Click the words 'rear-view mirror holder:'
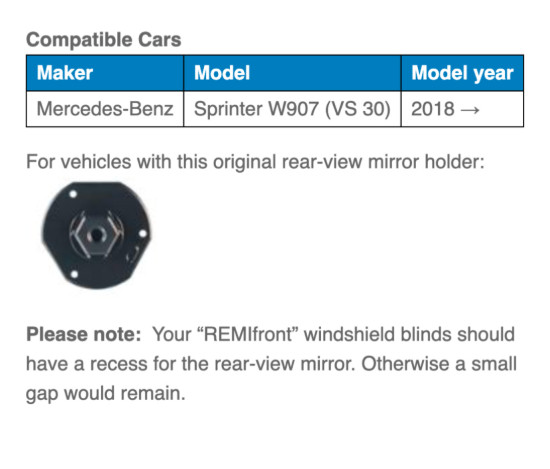This screenshot has height=469, width=550. click(383, 162)
